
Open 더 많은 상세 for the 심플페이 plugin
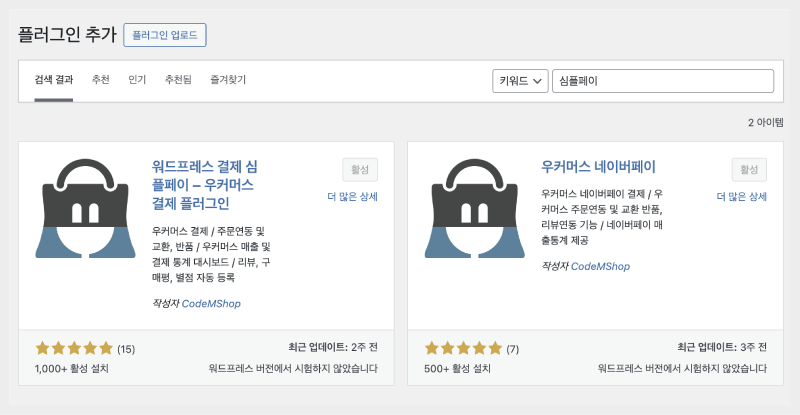(352, 197)
